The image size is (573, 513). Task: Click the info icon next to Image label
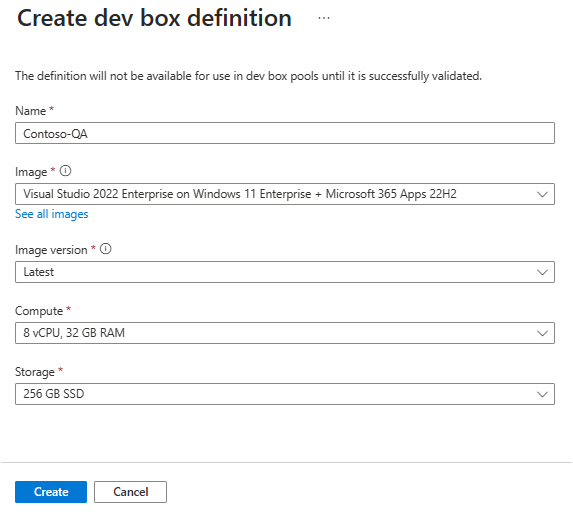[x=65, y=171]
